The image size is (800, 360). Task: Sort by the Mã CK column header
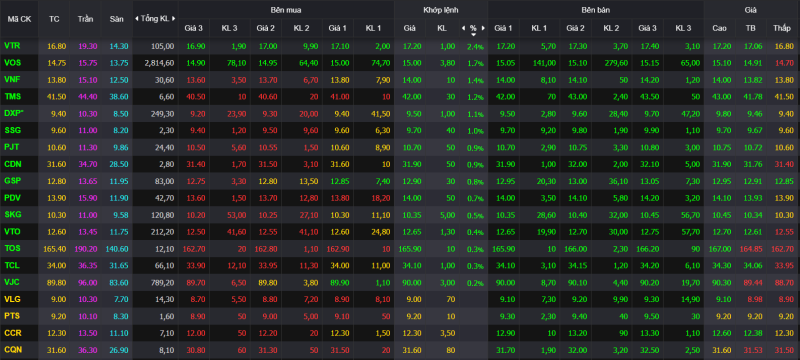18,19
